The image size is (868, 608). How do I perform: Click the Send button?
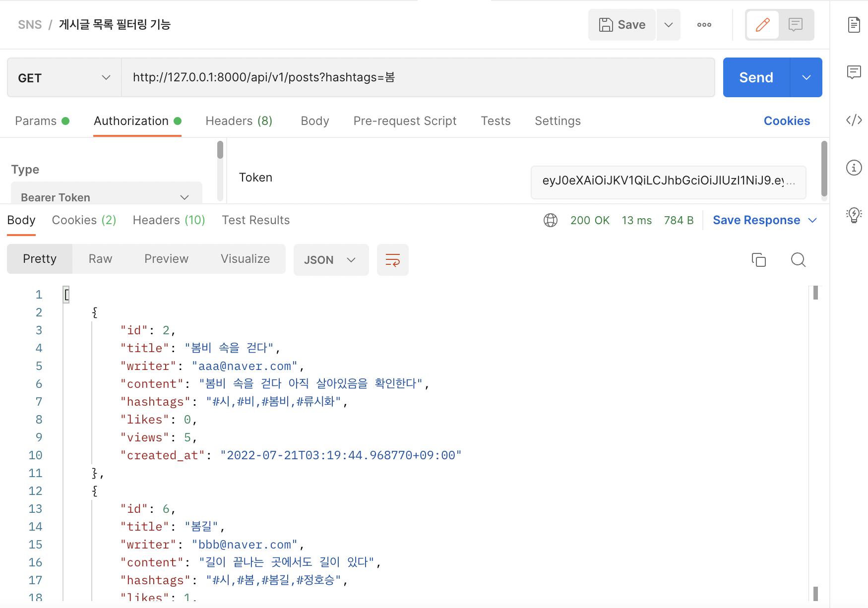tap(756, 77)
